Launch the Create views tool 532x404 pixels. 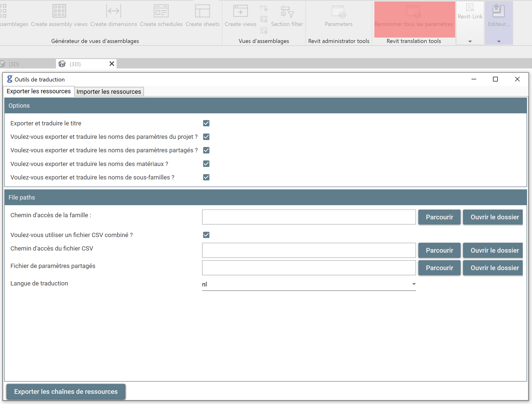pos(240,11)
